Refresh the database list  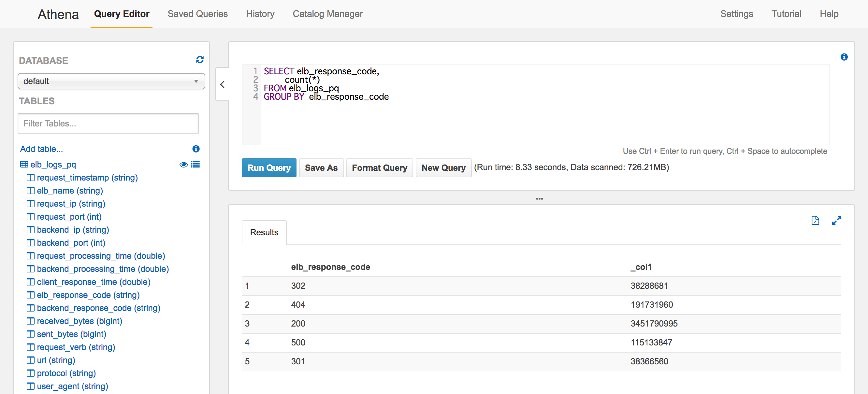click(200, 60)
